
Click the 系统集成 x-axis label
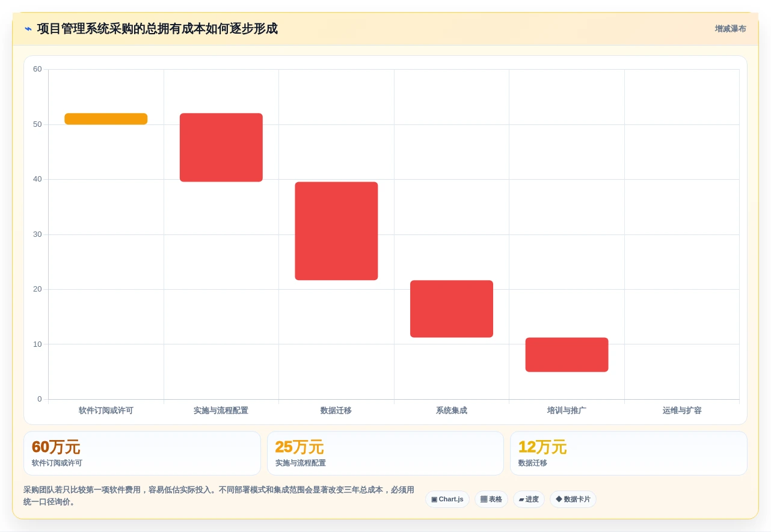pyautogui.click(x=452, y=411)
